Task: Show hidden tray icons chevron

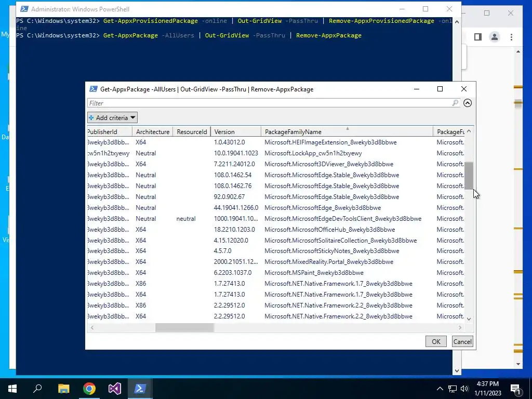Action: [440, 389]
